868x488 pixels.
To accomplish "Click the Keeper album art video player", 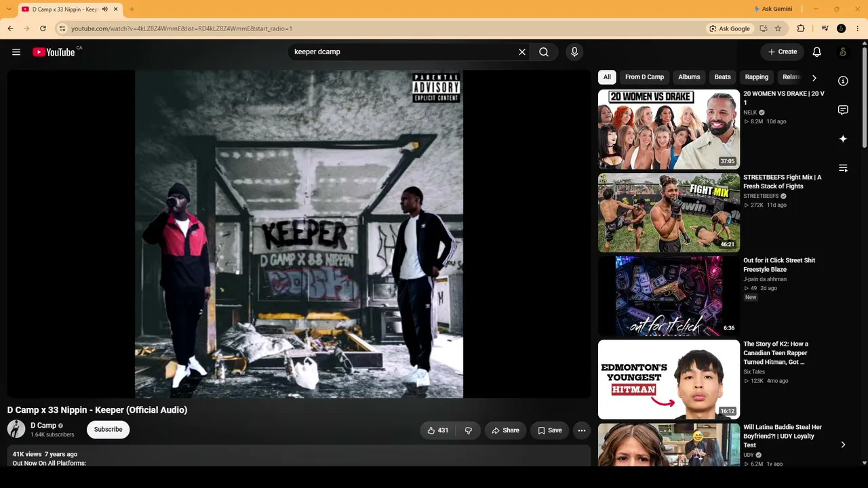I will pyautogui.click(x=299, y=234).
